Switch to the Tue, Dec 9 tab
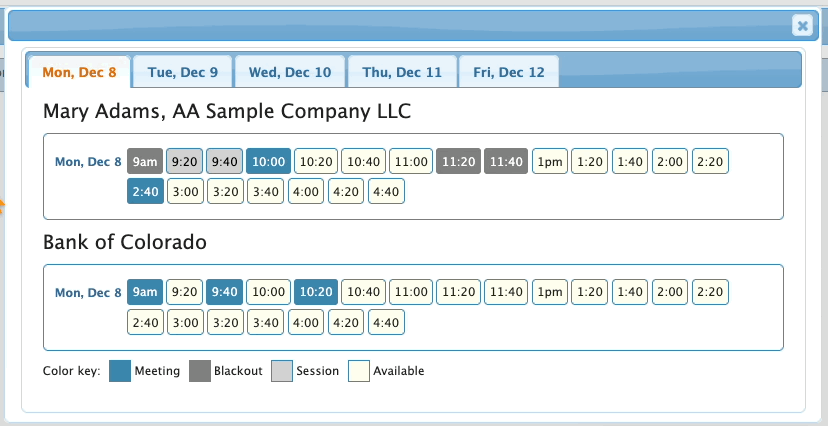The image size is (828, 426). tap(182, 72)
